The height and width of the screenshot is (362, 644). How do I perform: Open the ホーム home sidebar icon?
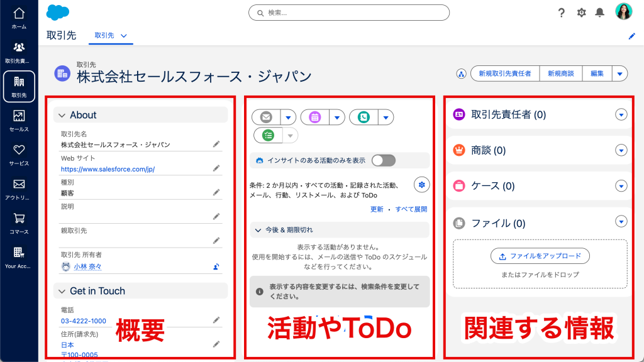(19, 18)
